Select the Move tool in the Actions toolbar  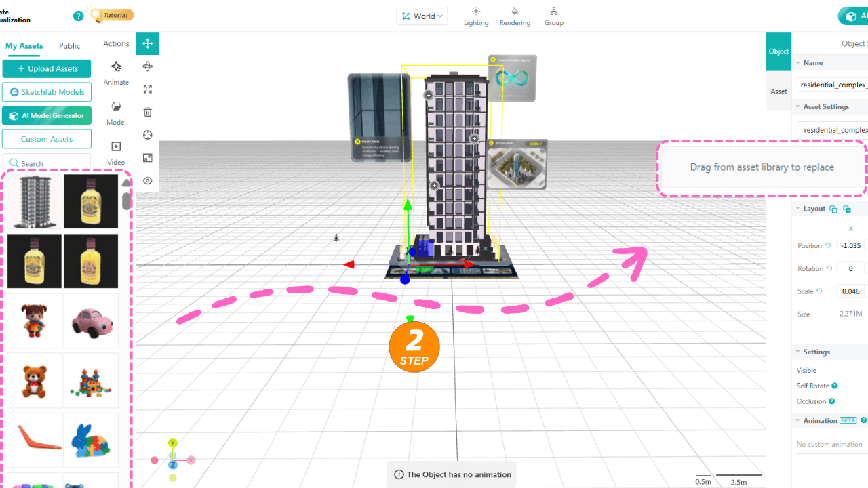click(x=148, y=43)
